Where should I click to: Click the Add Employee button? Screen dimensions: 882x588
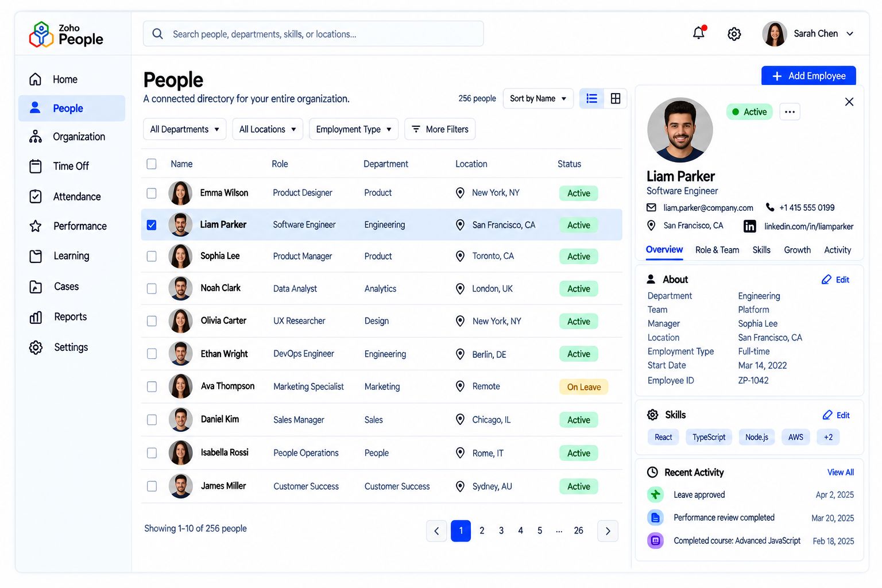tap(808, 76)
